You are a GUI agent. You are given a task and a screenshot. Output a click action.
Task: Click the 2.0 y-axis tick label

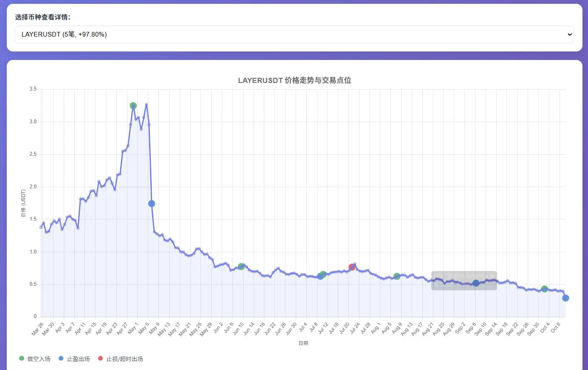pyautogui.click(x=33, y=187)
